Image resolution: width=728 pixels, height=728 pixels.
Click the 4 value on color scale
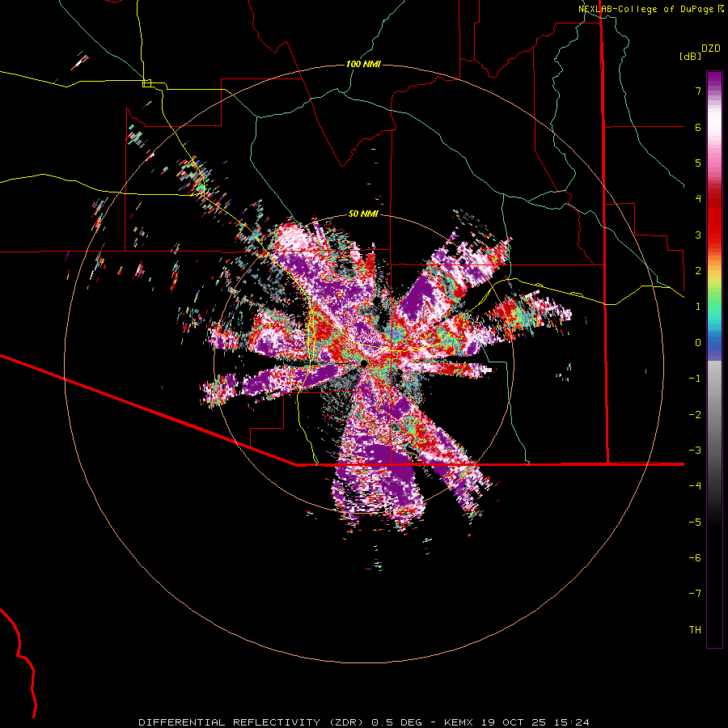tap(698, 199)
